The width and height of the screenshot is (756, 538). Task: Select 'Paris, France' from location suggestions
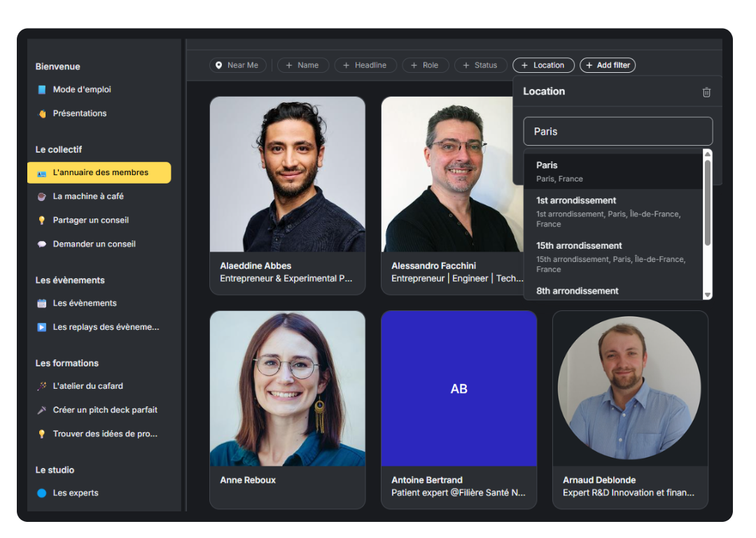click(612, 172)
